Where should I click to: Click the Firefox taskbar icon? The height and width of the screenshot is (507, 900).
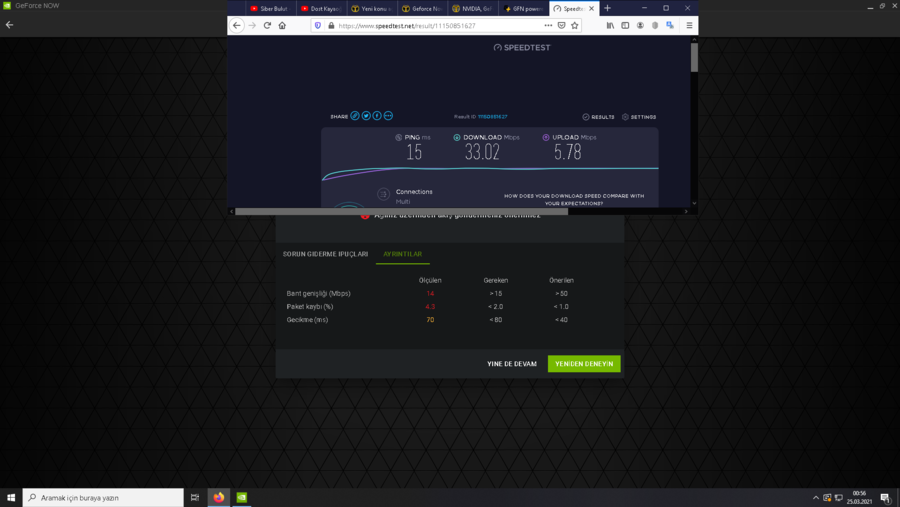pyautogui.click(x=219, y=497)
